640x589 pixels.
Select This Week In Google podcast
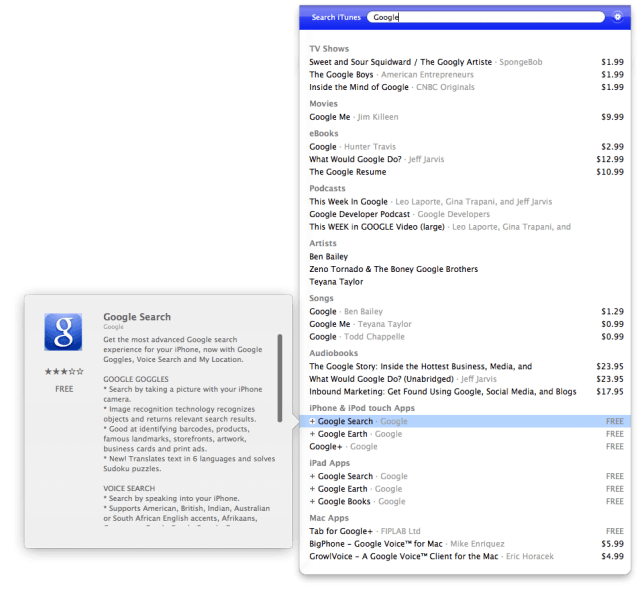[348, 201]
